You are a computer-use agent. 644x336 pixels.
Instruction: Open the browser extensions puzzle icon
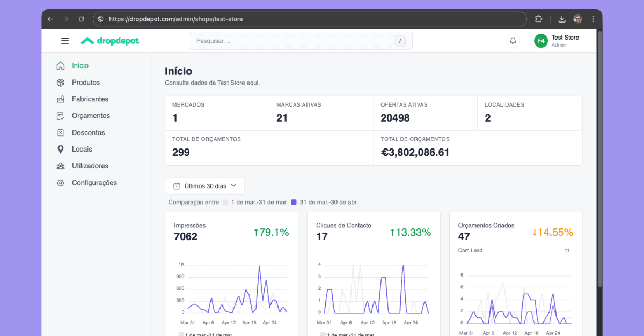538,19
